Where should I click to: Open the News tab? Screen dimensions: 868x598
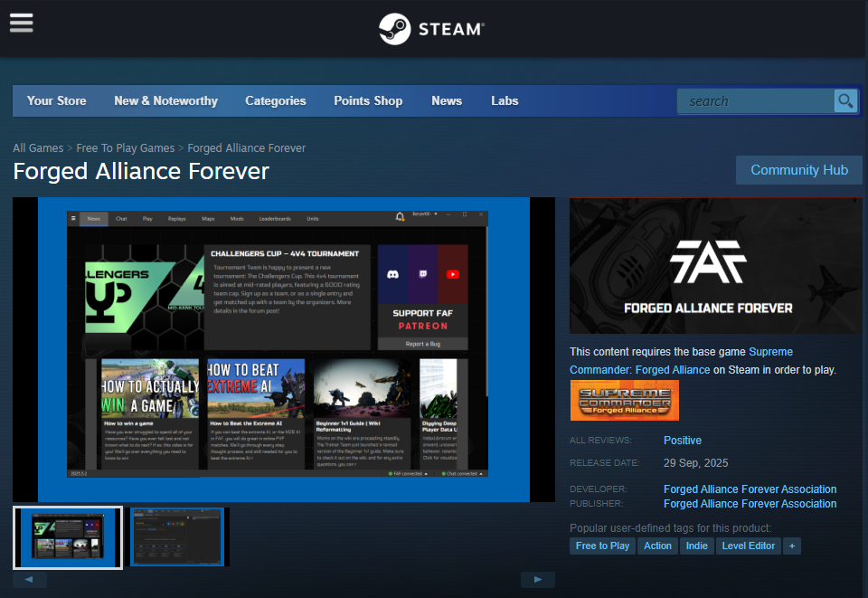[x=447, y=100]
